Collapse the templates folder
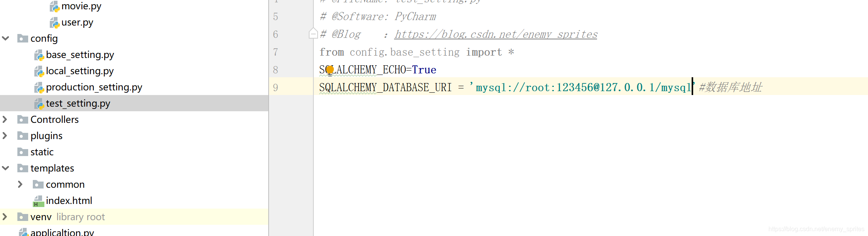 click(6, 168)
